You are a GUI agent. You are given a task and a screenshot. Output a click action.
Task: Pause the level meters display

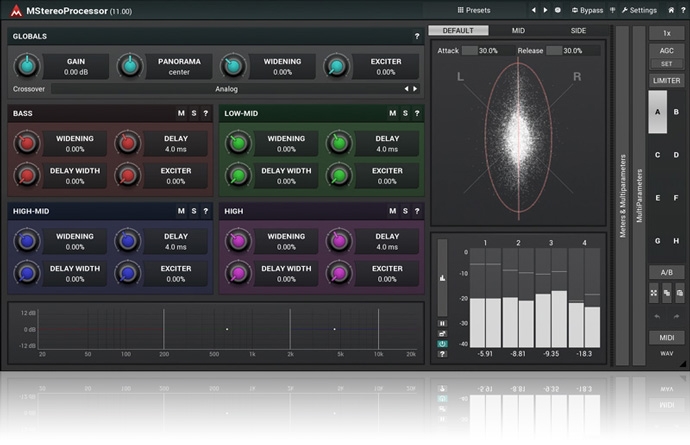(x=442, y=323)
